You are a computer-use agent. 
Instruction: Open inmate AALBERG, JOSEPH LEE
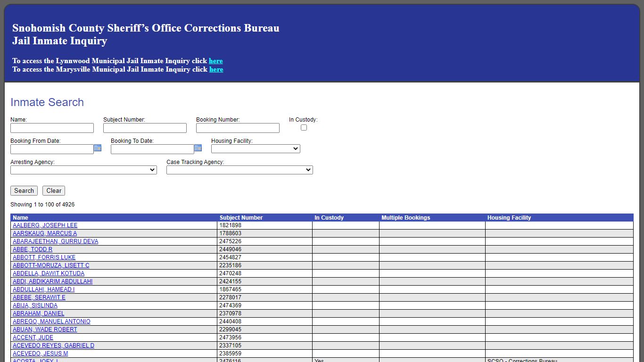click(x=45, y=225)
